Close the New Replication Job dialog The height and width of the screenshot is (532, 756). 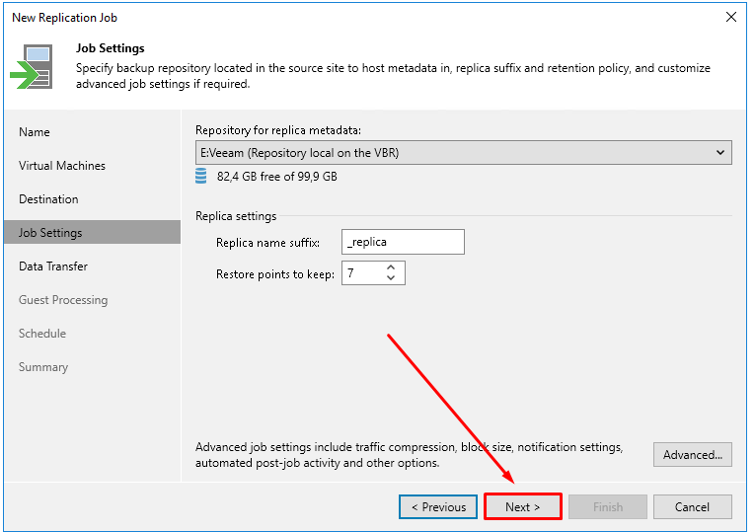[x=731, y=17]
